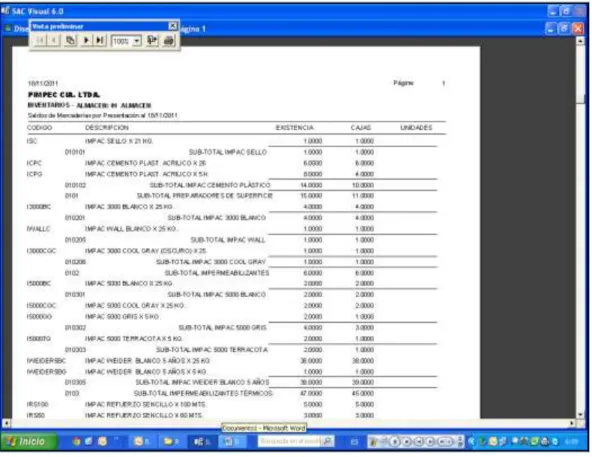Select SUB-TOTAL IMPERMEABILIZANTES TÉRMICOS row
Image resolution: width=592 pixels, height=457 pixels.
click(x=219, y=394)
